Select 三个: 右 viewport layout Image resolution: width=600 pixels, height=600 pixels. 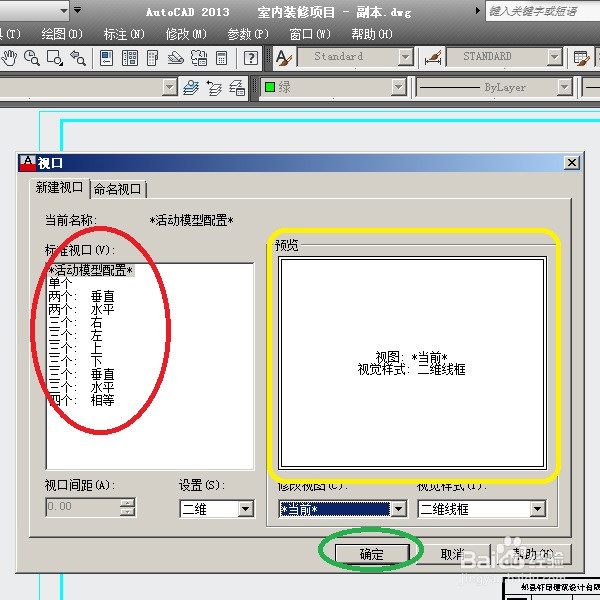75,323
